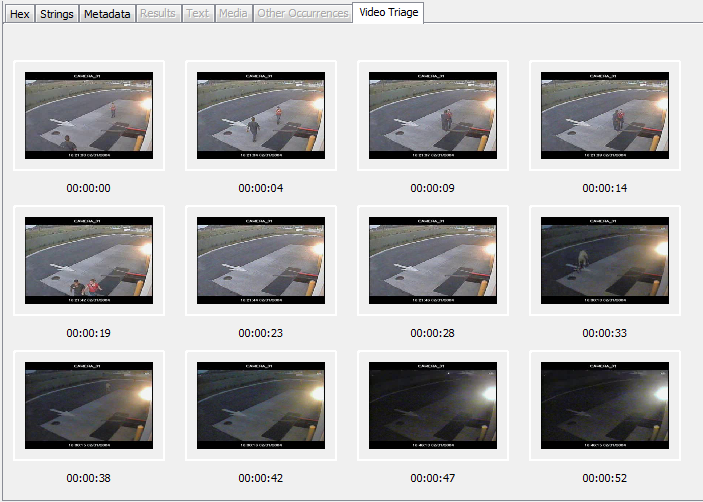The width and height of the screenshot is (703, 502).
Task: Click the Video Triage tab
Action: tap(390, 13)
